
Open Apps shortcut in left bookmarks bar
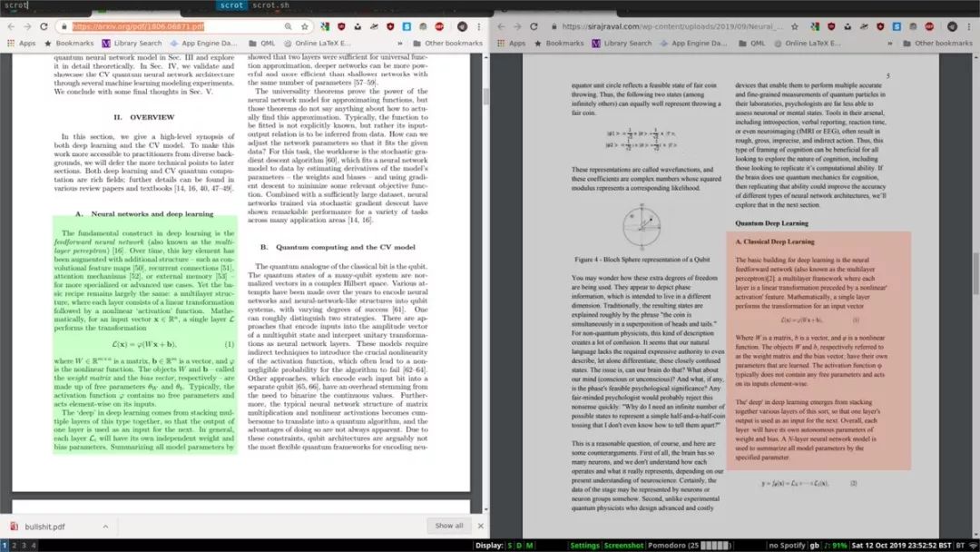click(22, 44)
